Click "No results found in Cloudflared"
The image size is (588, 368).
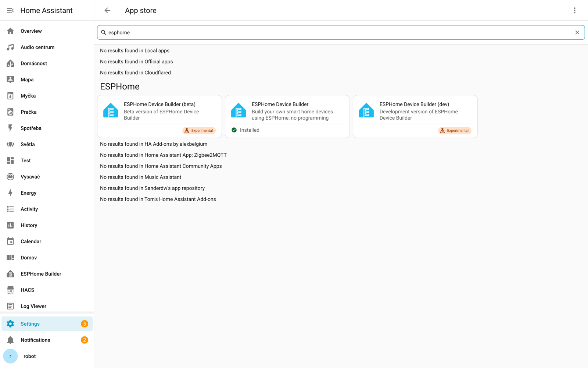pos(136,73)
